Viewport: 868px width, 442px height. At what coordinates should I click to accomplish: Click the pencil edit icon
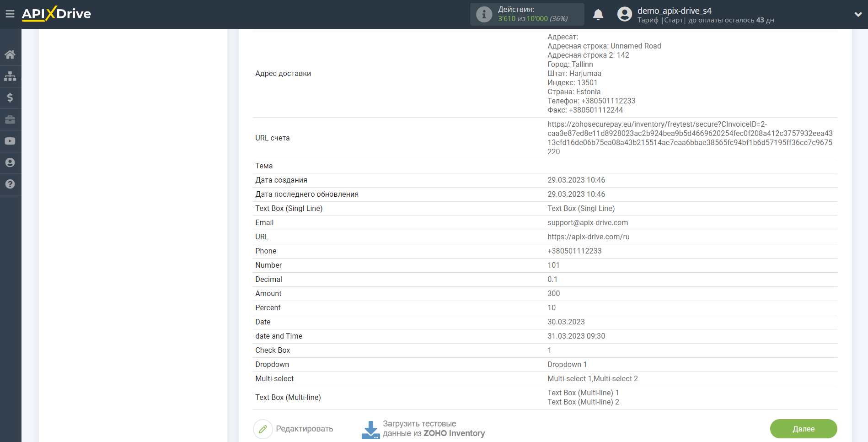tap(263, 429)
